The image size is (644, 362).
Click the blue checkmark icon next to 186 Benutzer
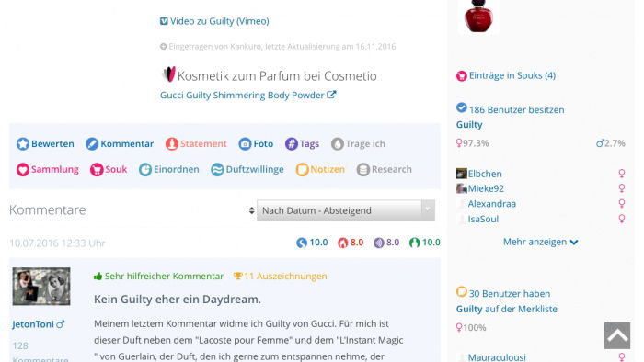pyautogui.click(x=461, y=107)
